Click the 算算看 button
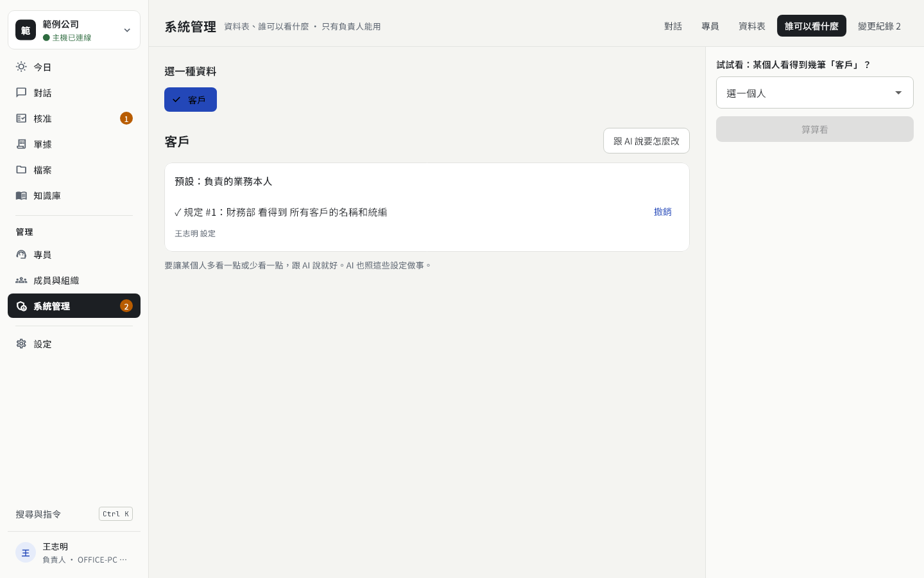924x578 pixels. click(x=815, y=129)
